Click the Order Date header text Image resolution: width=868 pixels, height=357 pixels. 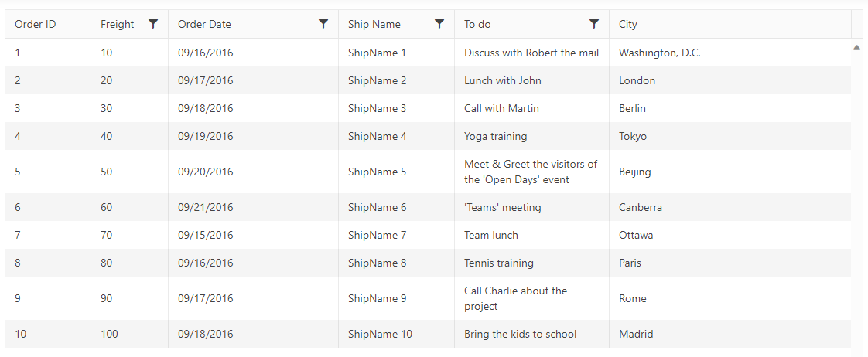[204, 24]
